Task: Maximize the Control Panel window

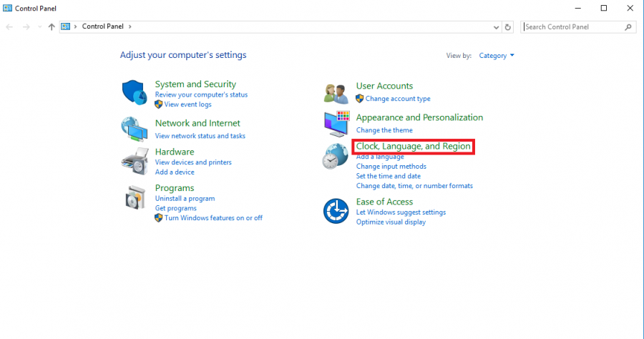Action: tap(604, 8)
